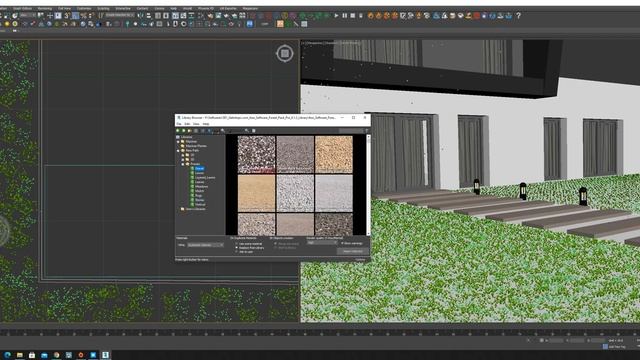Click the red square icon in top toolbar

point(477,16)
